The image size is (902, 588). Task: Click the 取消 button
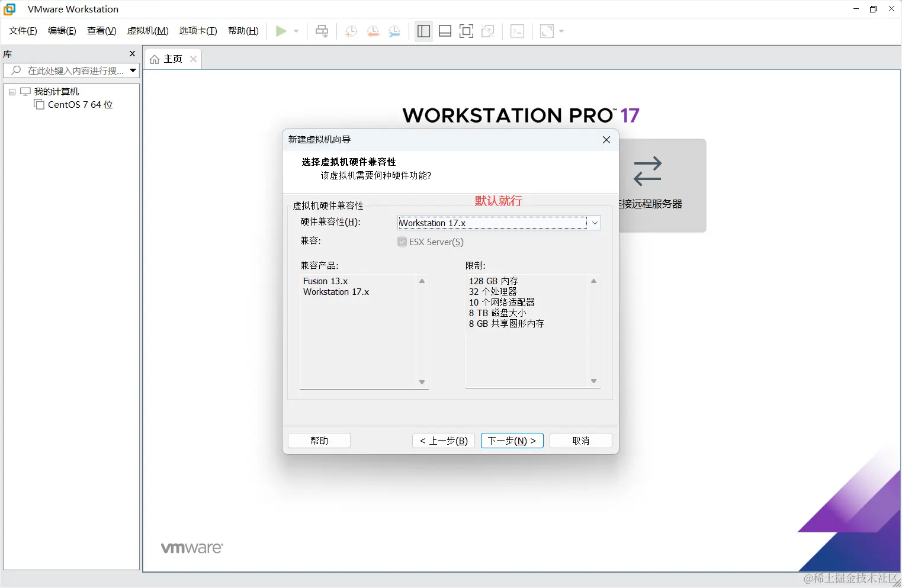[x=581, y=441]
